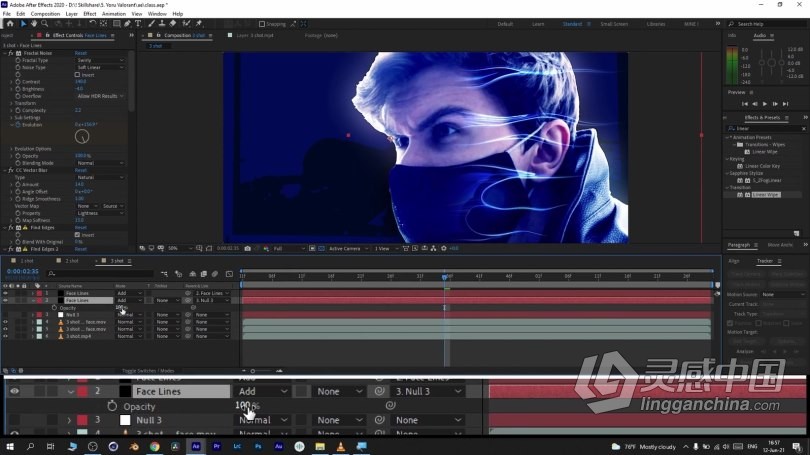Open the File menu
The width and height of the screenshot is (810, 455).
click(7, 14)
